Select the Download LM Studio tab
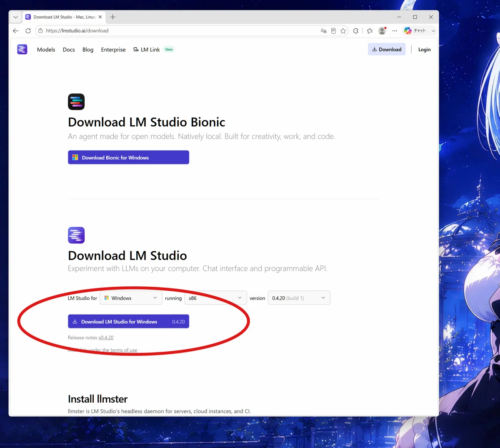Screen dimensions: 500x448 click(64, 17)
